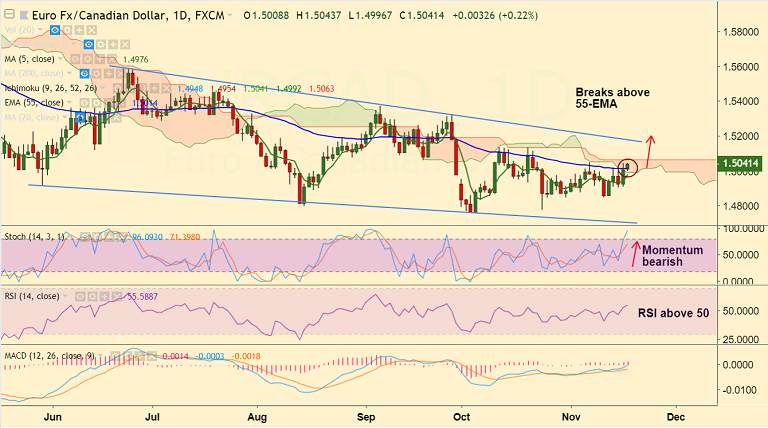Click the closing price C1.50414 in header

(422, 16)
